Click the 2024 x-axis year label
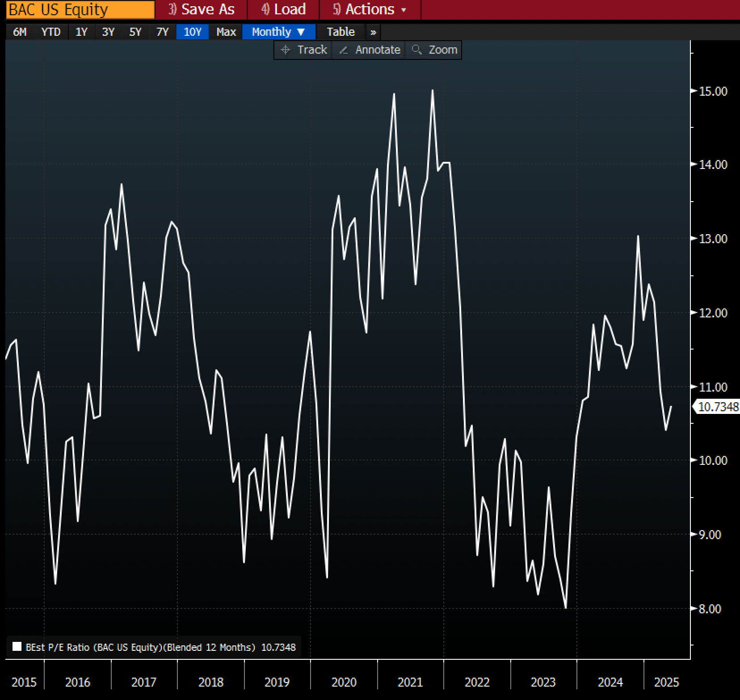This screenshot has height=700, width=740. (x=610, y=682)
